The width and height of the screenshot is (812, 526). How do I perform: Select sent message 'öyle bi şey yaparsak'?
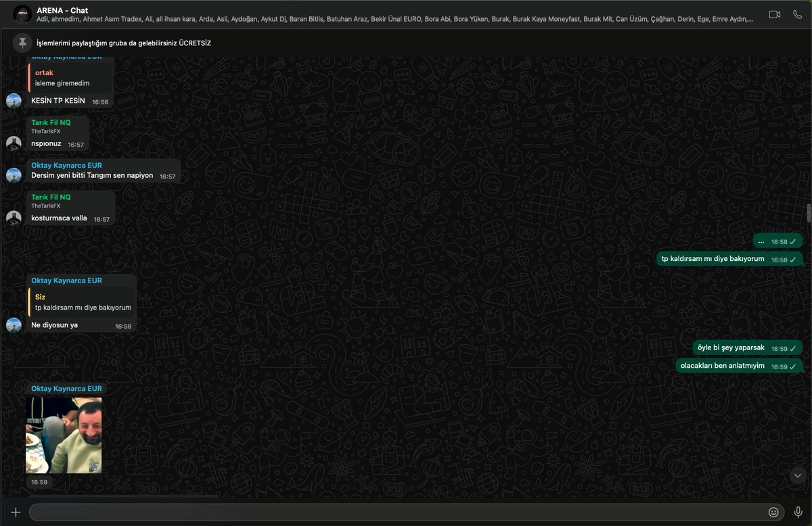point(748,348)
